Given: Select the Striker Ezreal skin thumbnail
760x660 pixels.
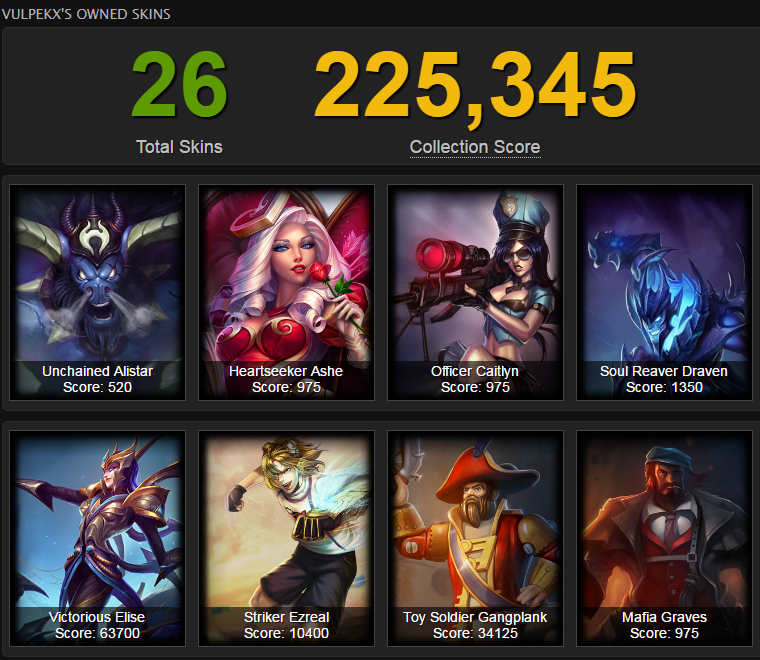Looking at the screenshot, I should click(286, 538).
